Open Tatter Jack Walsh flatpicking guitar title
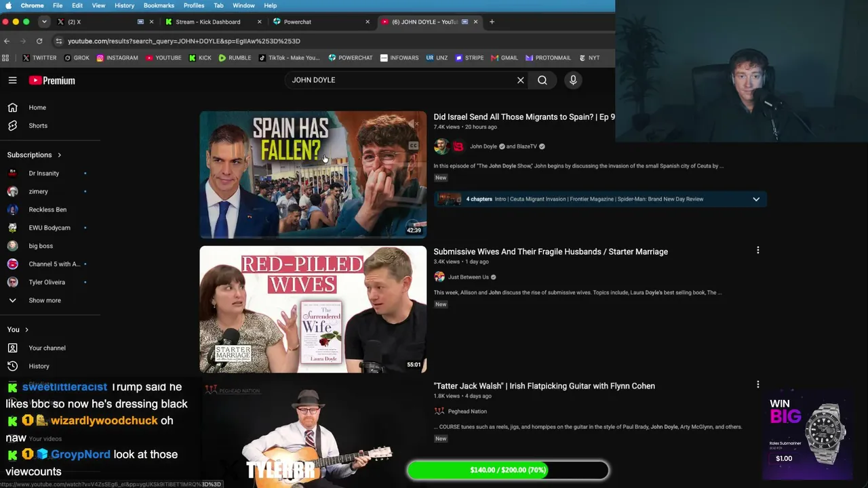This screenshot has height=488, width=868. [544, 386]
